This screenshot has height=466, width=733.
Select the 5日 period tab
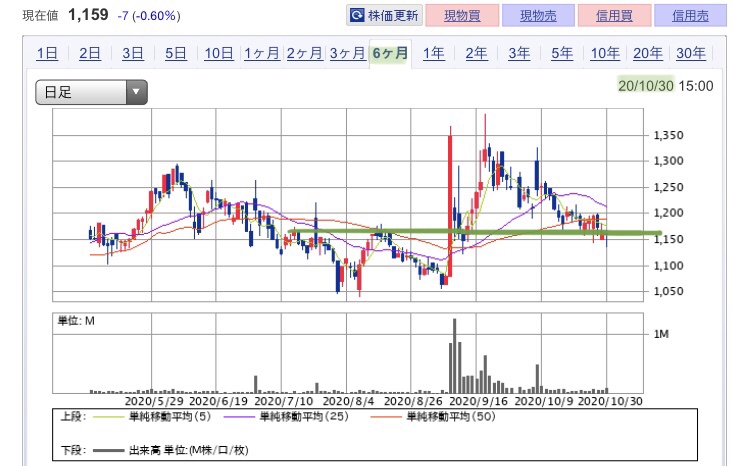click(176, 53)
